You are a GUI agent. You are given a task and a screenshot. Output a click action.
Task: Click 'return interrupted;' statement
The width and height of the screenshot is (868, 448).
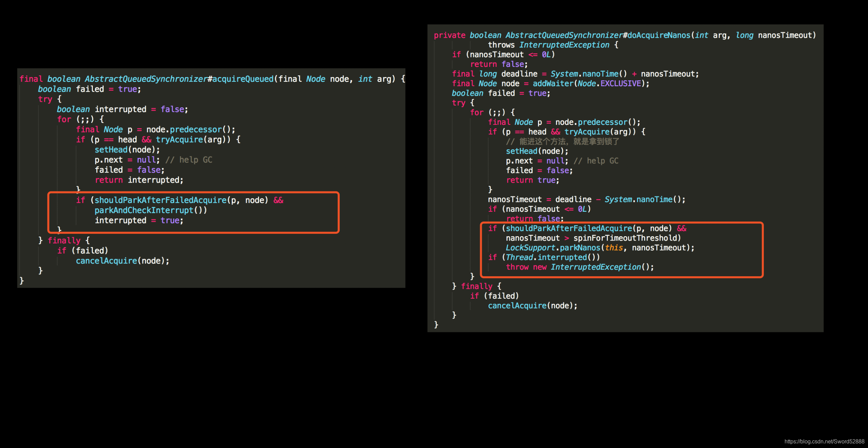pos(139,180)
